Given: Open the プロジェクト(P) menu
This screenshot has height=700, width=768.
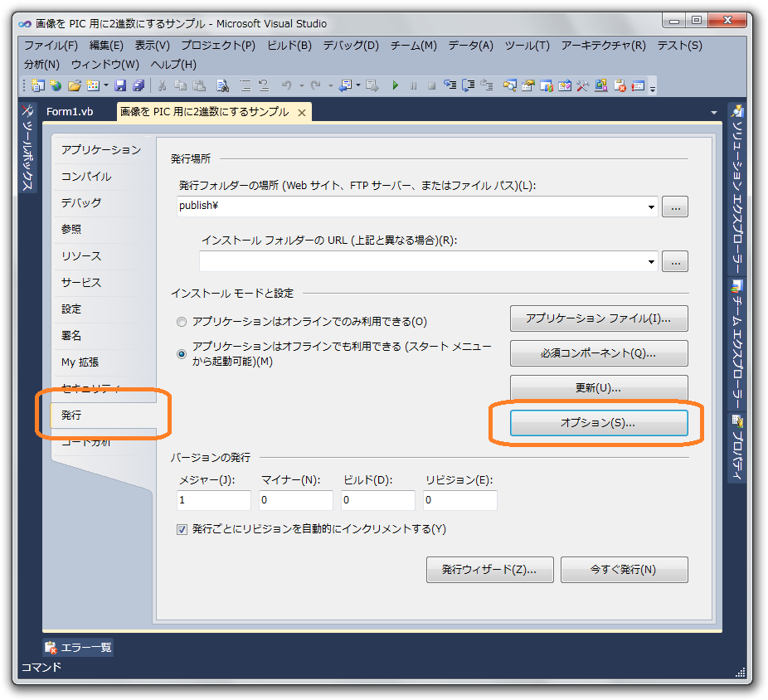Looking at the screenshot, I should pyautogui.click(x=218, y=46).
